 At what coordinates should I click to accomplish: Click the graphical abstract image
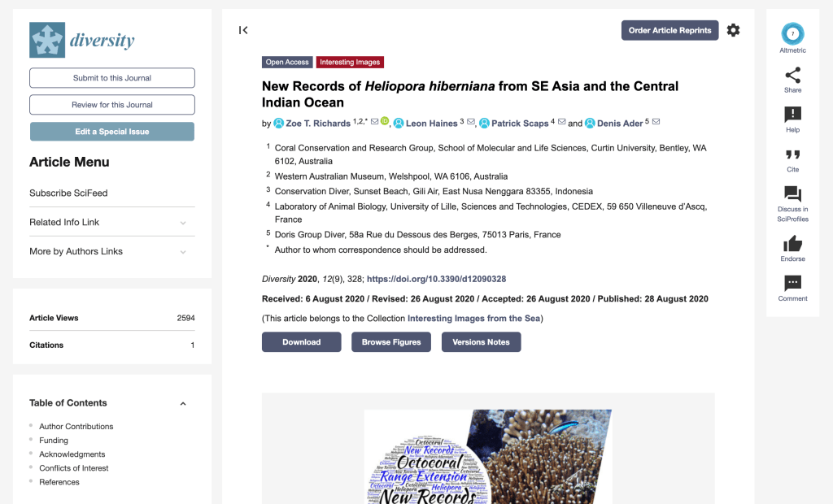(487, 455)
